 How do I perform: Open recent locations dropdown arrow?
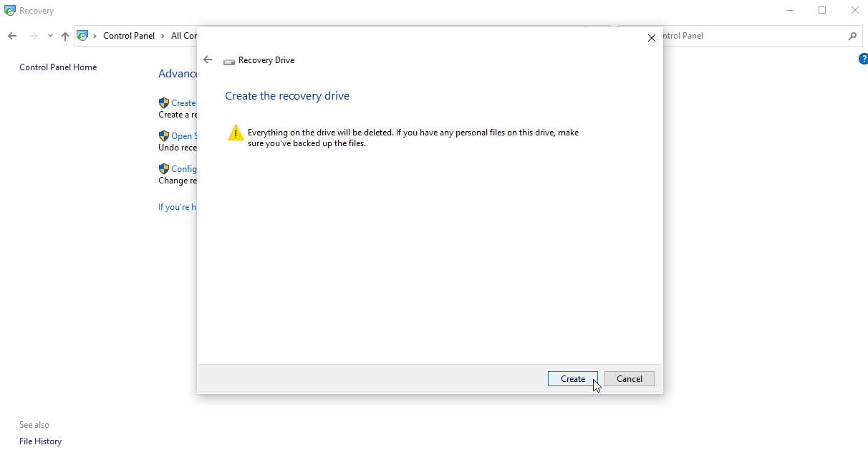click(x=50, y=36)
